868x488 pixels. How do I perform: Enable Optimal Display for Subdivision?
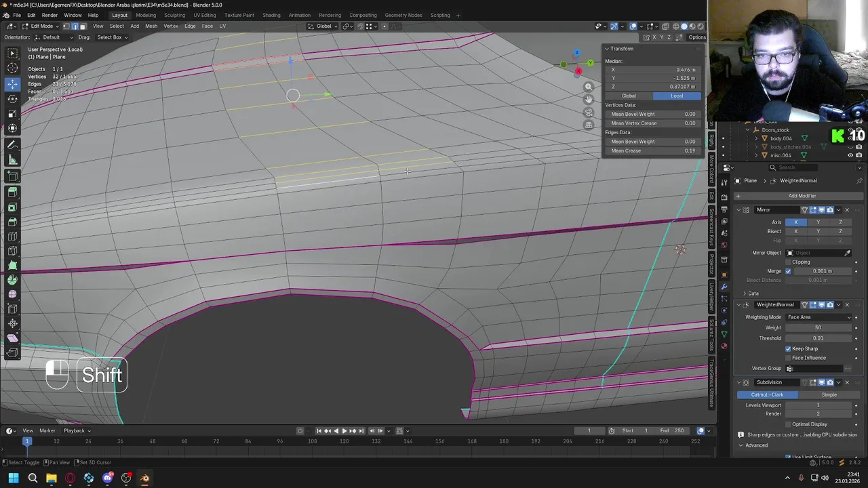(788, 424)
